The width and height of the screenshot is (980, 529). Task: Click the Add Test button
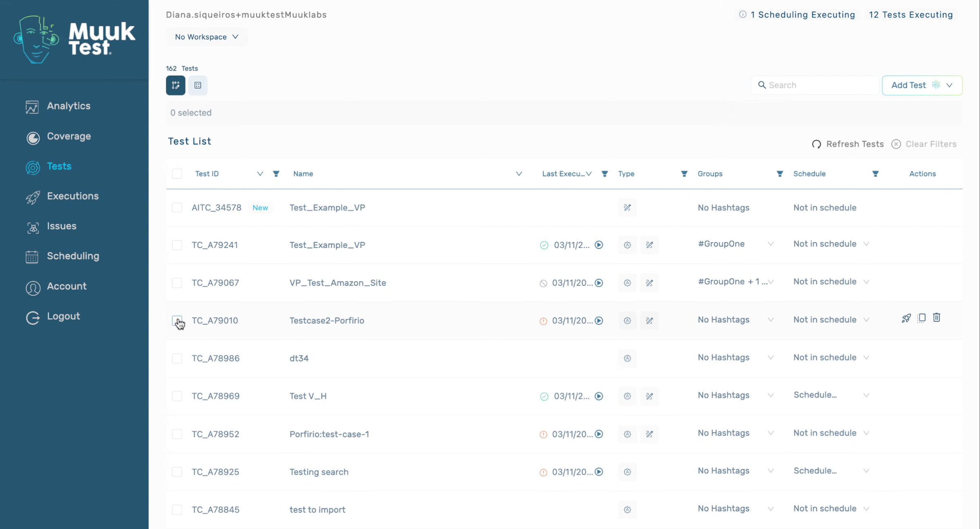click(x=922, y=85)
